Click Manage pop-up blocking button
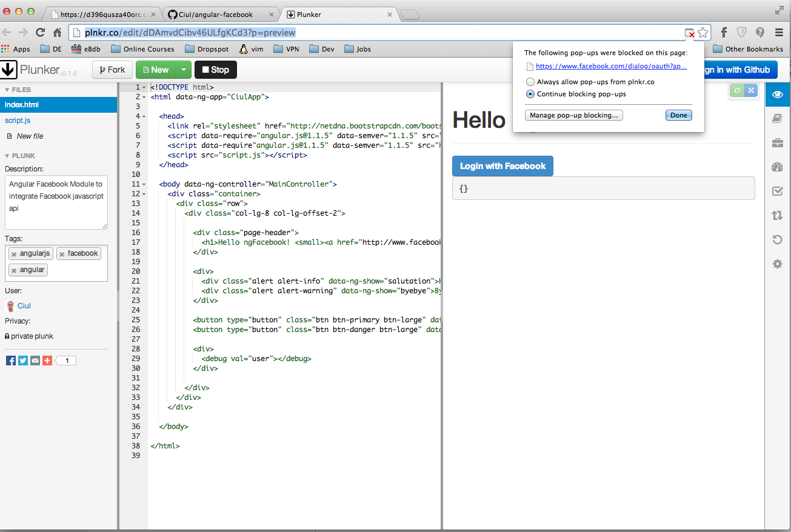Image resolution: width=791 pixels, height=532 pixels. (574, 115)
